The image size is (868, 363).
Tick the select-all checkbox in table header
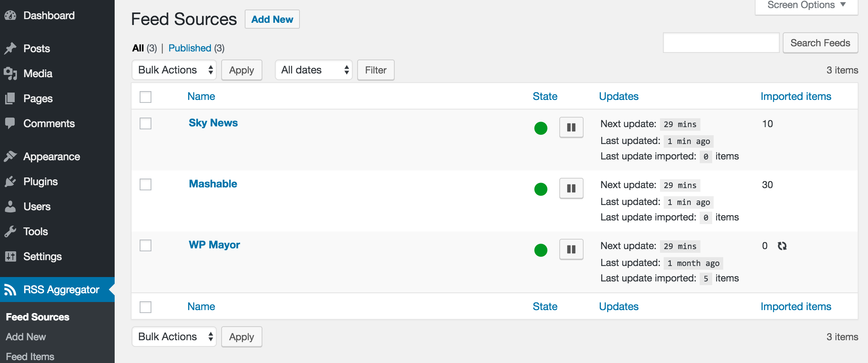coord(146,97)
